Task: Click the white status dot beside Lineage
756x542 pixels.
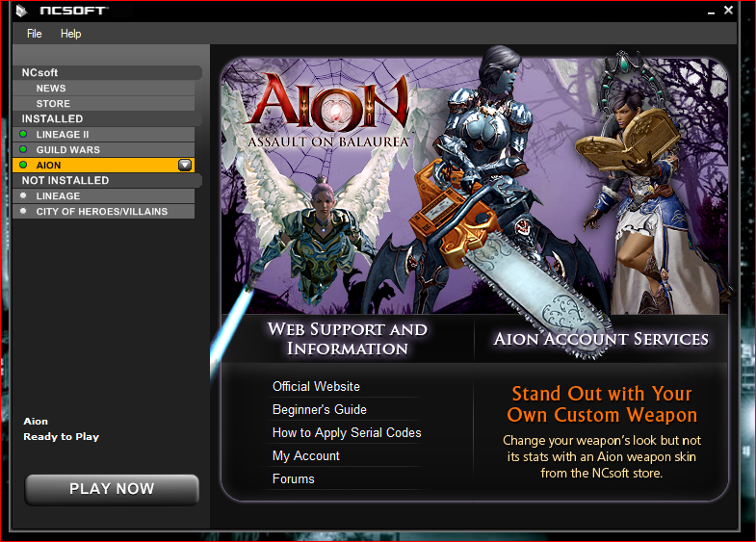Action: (x=23, y=196)
